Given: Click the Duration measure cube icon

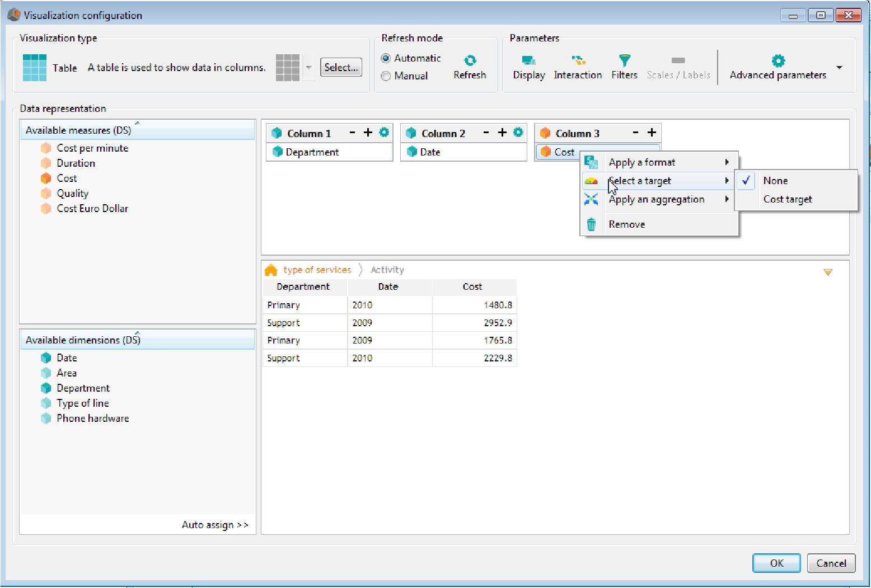Looking at the screenshot, I should (x=46, y=163).
